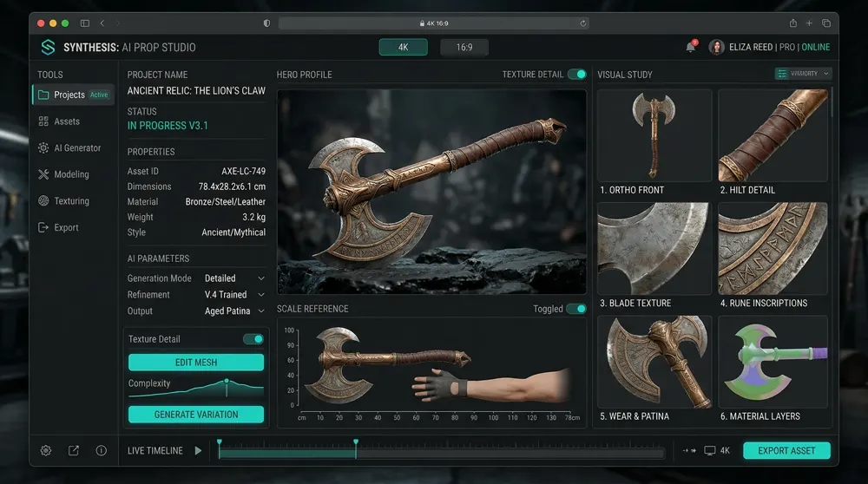Toggle Texture Detail switch above Edit Mesh
Image resolution: width=868 pixels, height=484 pixels.
tap(253, 339)
